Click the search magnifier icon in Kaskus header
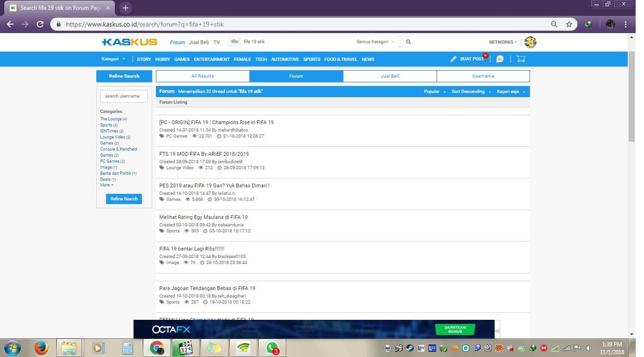 (409, 42)
